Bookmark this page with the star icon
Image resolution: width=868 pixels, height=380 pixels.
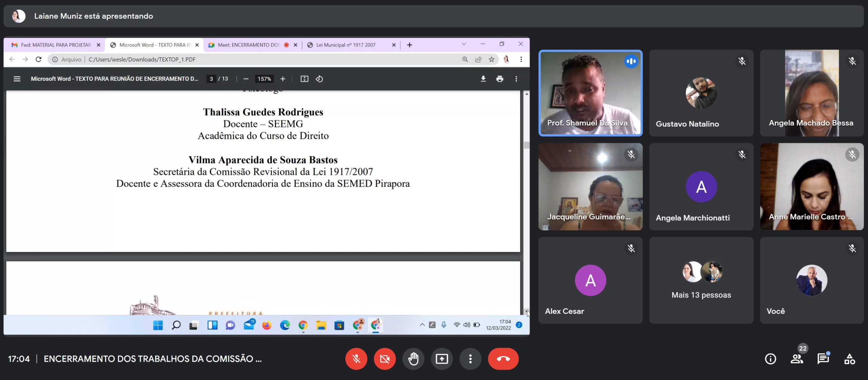(x=491, y=59)
